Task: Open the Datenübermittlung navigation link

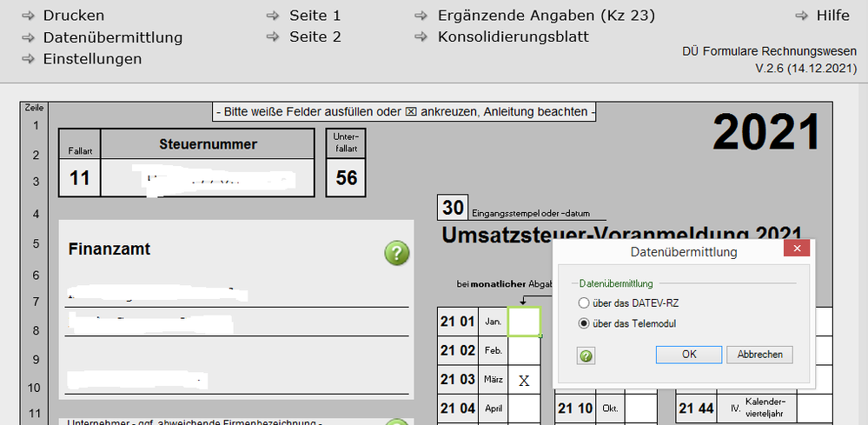Action: [112, 37]
